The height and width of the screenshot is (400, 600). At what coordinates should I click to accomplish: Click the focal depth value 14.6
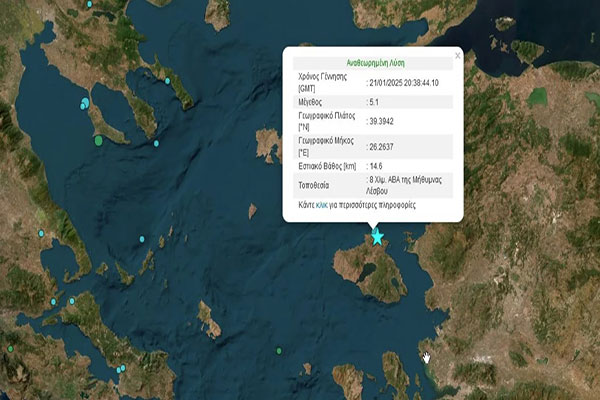[377, 168]
